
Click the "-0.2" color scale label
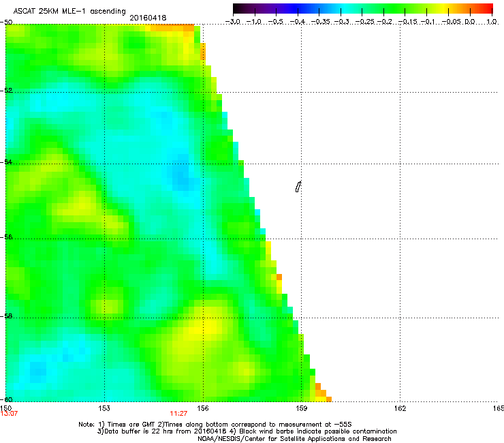tap(385, 22)
